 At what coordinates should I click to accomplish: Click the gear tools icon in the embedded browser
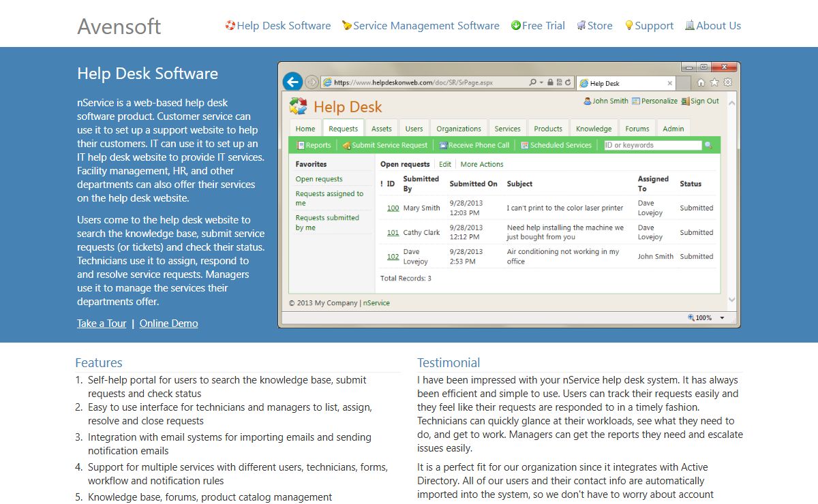click(x=728, y=82)
